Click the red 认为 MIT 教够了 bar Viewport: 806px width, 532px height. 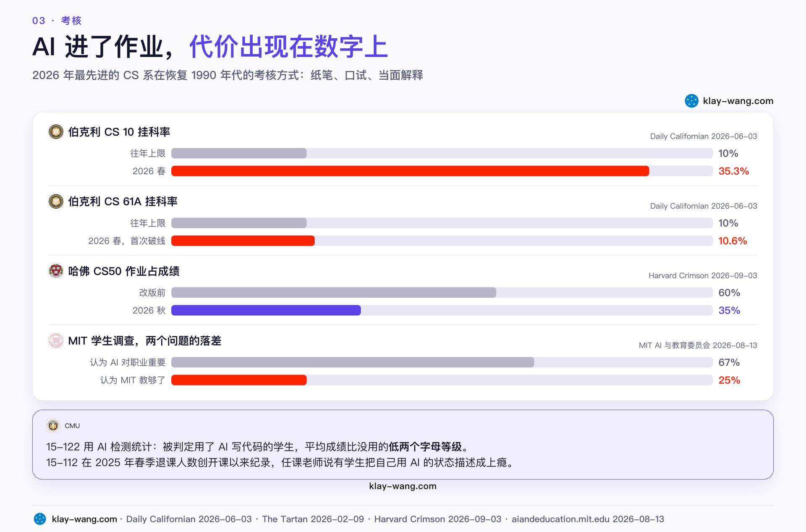(x=239, y=380)
